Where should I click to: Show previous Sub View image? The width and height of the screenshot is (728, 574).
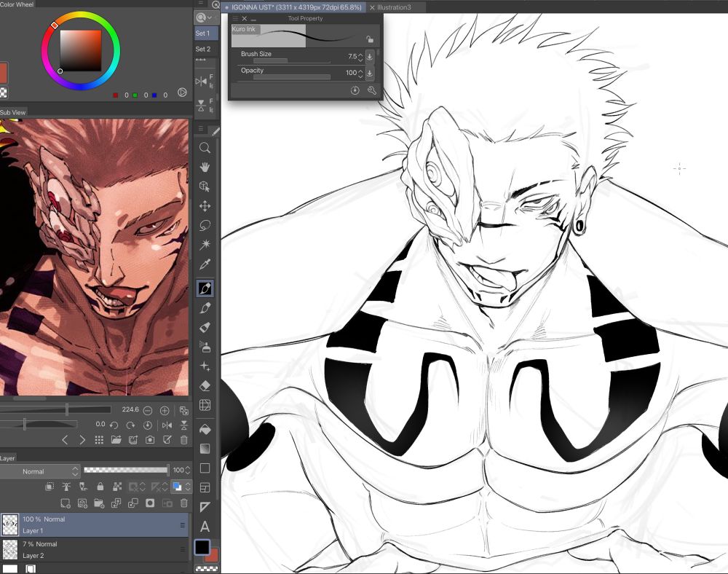click(x=65, y=440)
